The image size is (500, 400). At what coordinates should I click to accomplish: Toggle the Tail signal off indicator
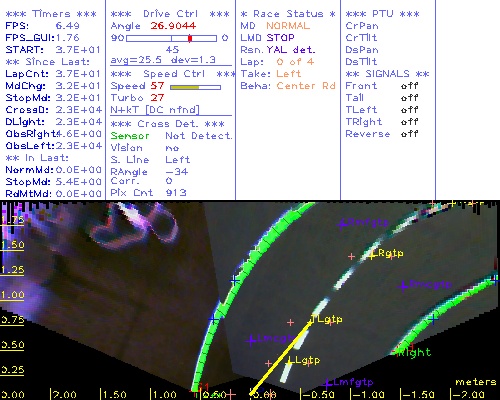(409, 98)
